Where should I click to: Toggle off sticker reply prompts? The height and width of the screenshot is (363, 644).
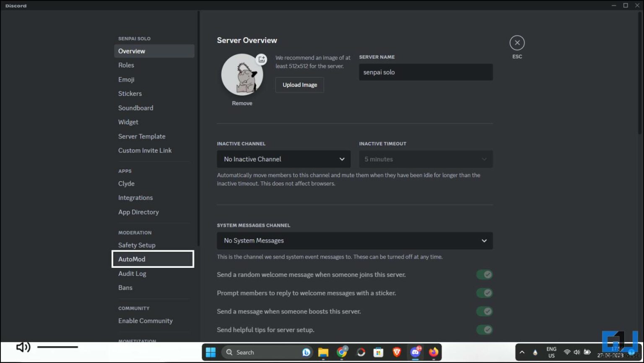coord(484,293)
